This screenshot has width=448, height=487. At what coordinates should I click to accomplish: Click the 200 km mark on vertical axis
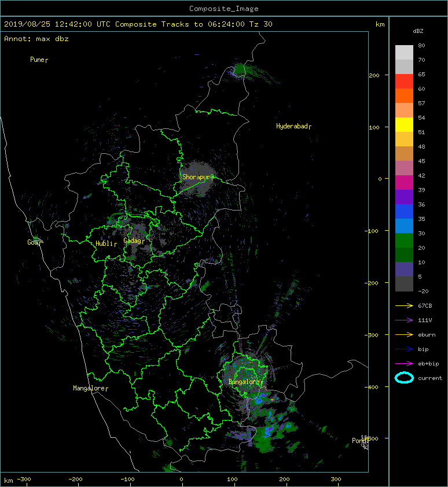374,75
